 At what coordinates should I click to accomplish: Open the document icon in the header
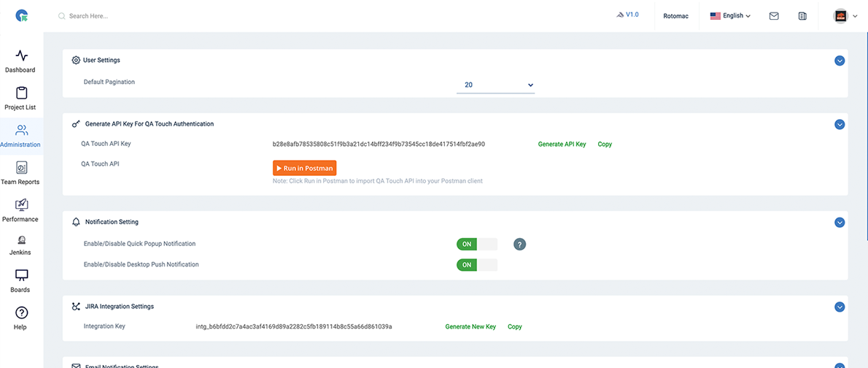(802, 16)
